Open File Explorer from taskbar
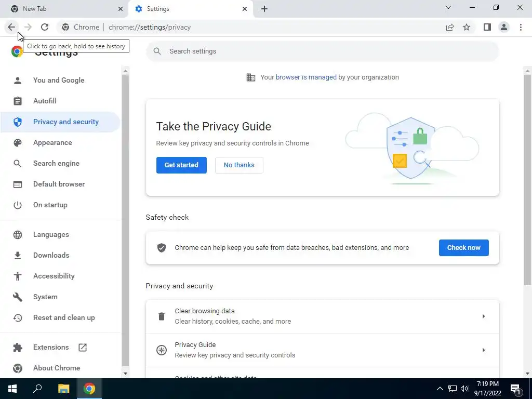This screenshot has width=532, height=399. pyautogui.click(x=63, y=389)
